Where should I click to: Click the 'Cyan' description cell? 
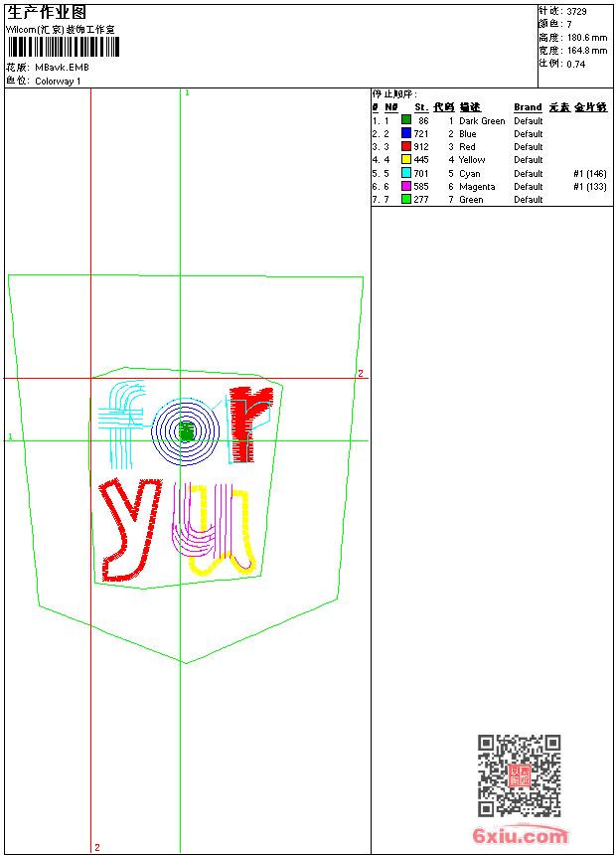469,174
